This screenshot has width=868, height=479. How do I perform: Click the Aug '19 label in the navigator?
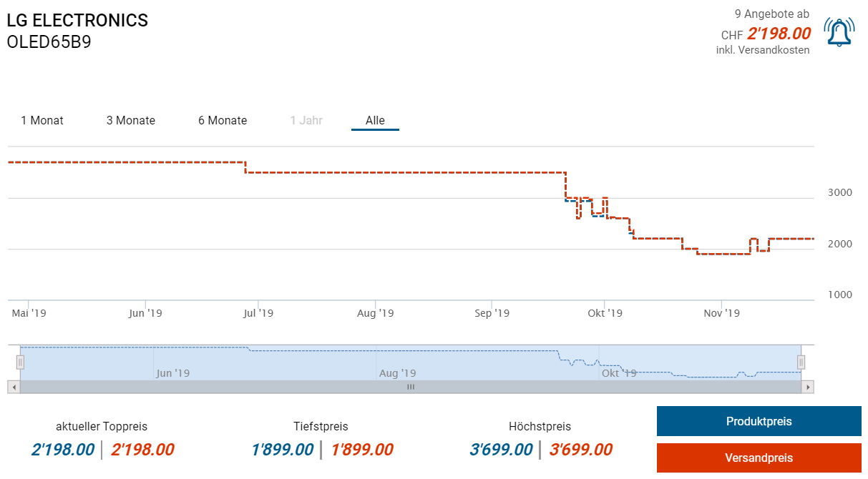[x=397, y=373]
